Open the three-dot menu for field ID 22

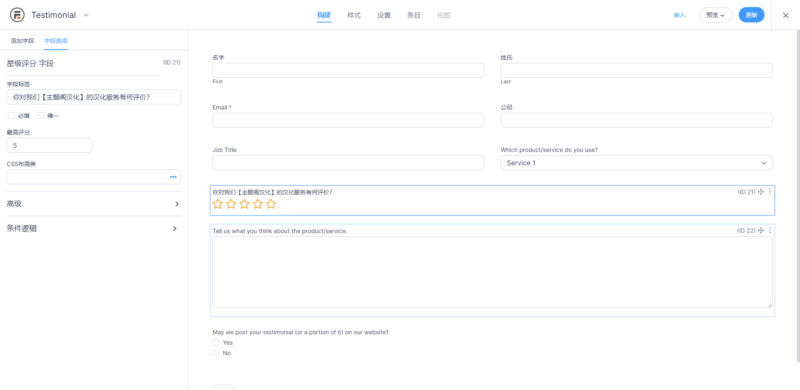(x=770, y=231)
